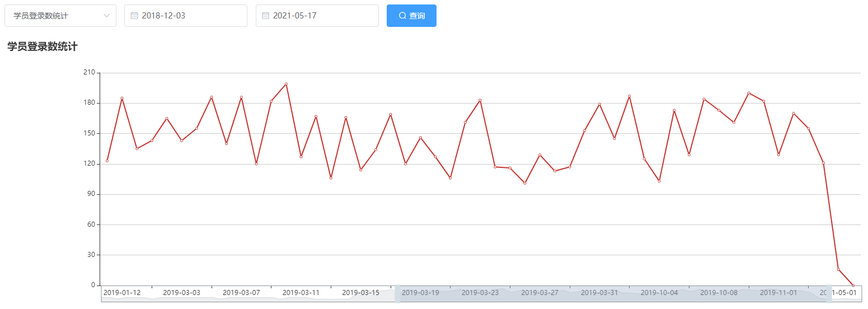Click the y-axis value 210
This screenshot has height=309, width=868.
(88, 73)
